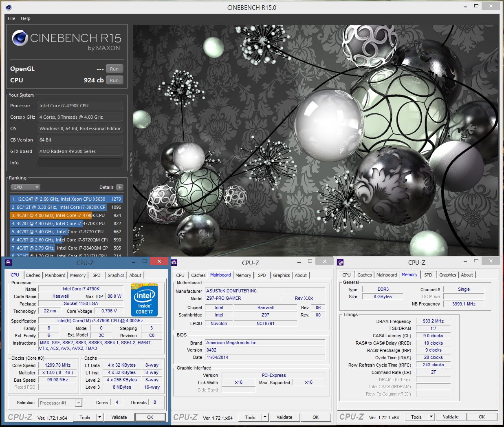
Task: Go to Mainboard tab in right CPU-Z window
Action: pos(387,275)
